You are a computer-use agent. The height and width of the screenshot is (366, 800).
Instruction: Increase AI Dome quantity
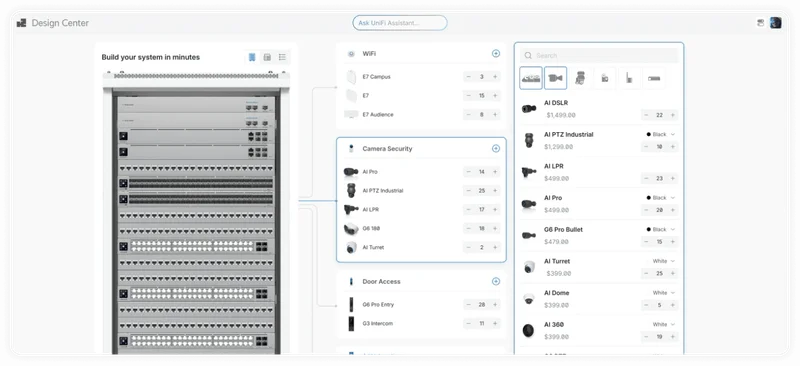point(672,305)
